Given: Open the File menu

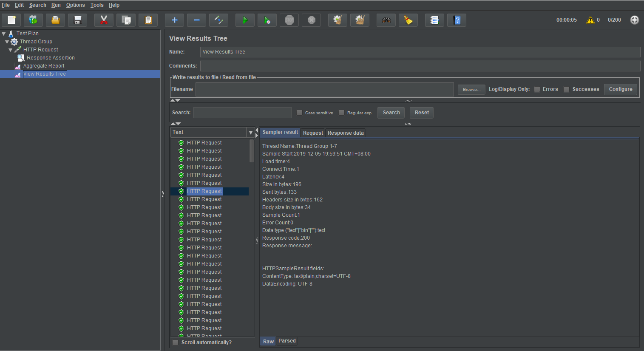Looking at the screenshot, I should pyautogui.click(x=6, y=5).
